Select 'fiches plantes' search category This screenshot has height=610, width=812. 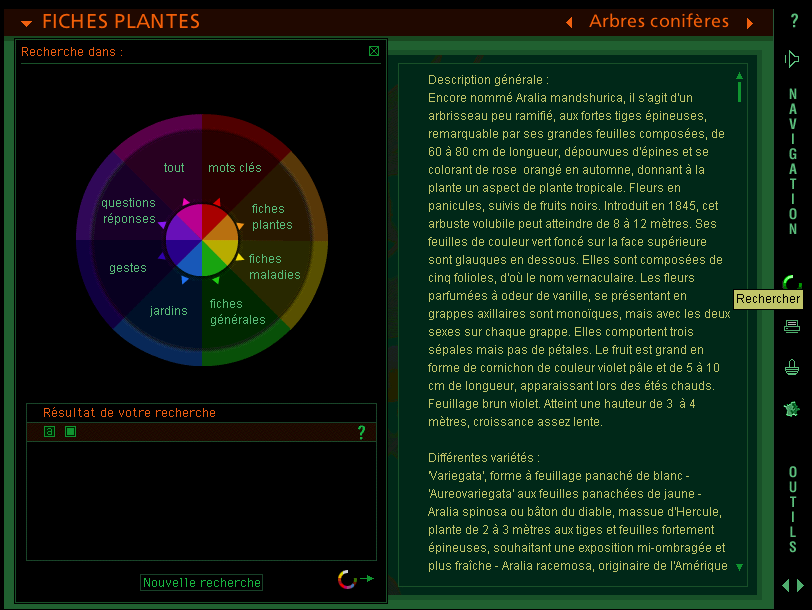pos(272,217)
